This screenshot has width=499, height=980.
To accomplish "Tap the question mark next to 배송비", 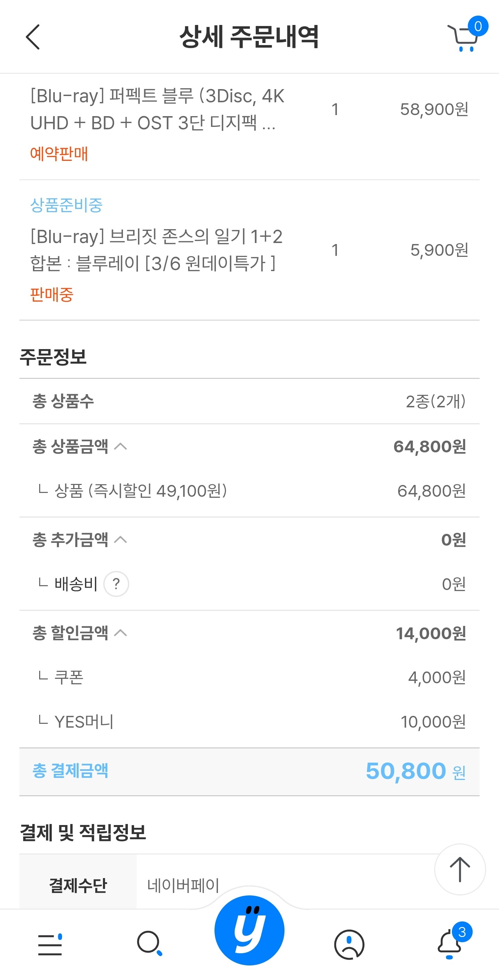I will click(116, 584).
